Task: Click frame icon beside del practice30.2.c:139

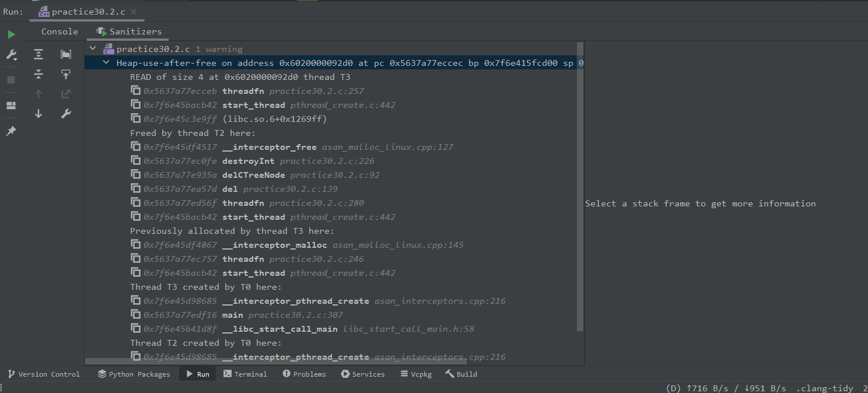Action: click(136, 188)
